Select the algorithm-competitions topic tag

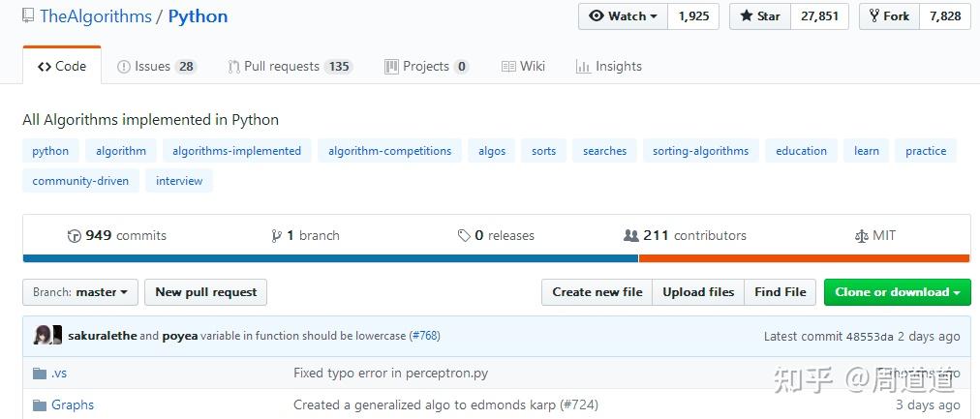(389, 151)
